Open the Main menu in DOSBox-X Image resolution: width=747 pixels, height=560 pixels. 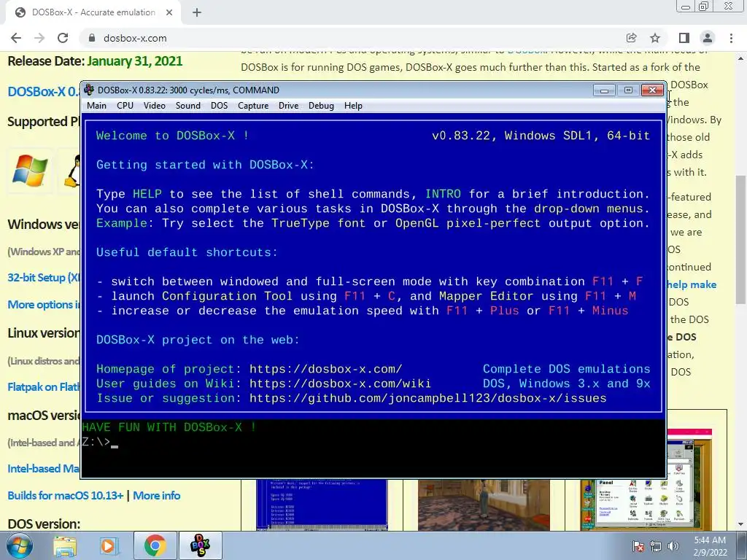click(96, 106)
